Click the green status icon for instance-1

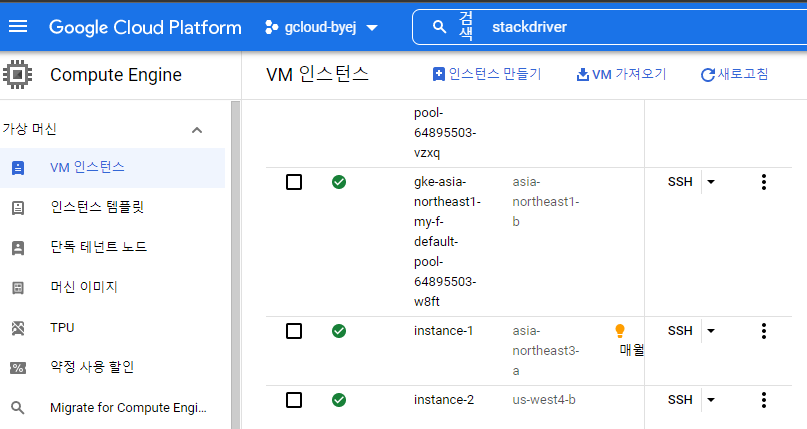click(339, 331)
